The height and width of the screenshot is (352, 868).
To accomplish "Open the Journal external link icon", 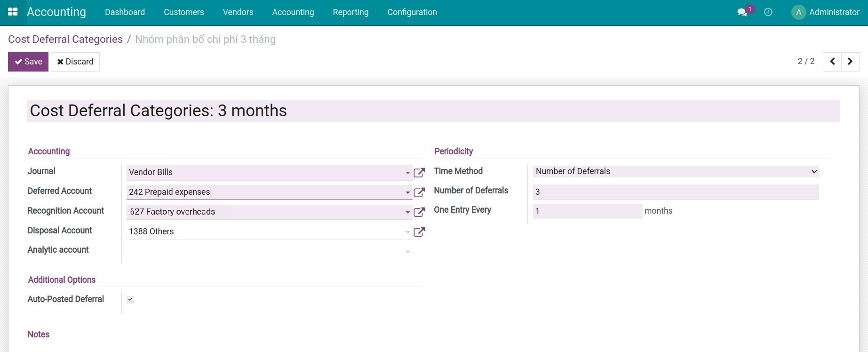I will [419, 173].
